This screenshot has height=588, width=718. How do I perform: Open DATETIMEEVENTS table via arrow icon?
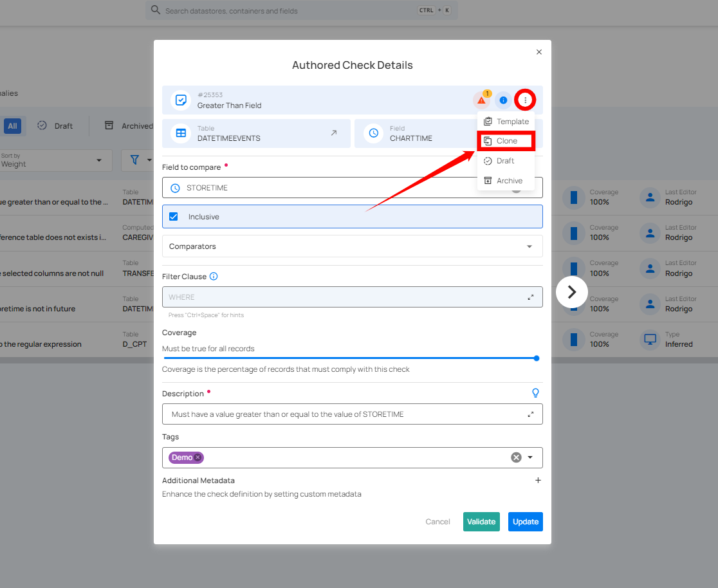[x=334, y=133]
